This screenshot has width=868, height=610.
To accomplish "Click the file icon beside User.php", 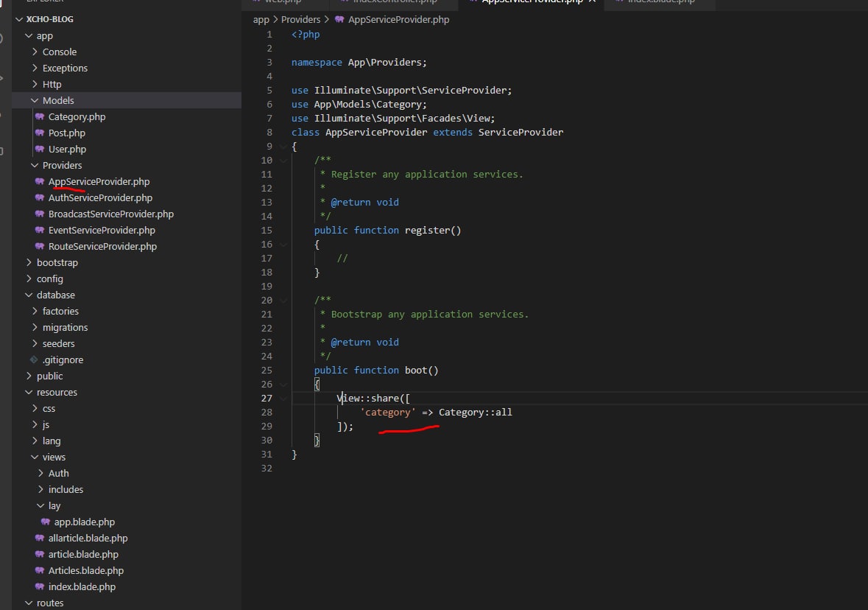I will (x=40, y=150).
